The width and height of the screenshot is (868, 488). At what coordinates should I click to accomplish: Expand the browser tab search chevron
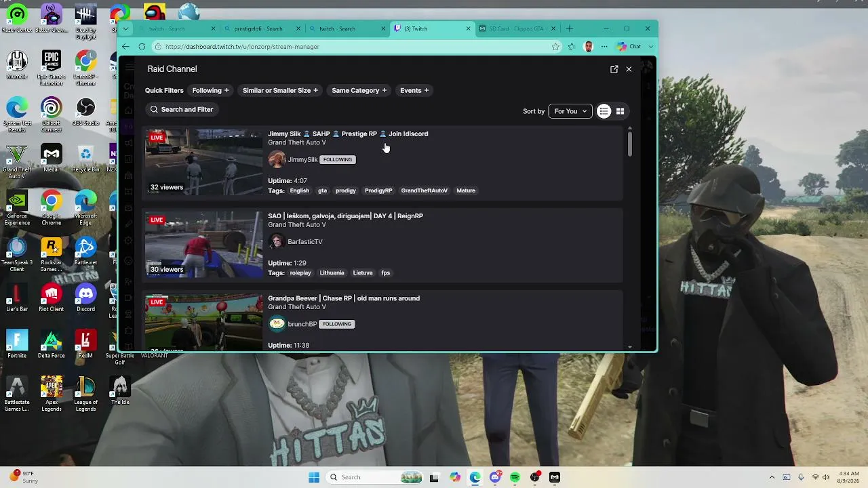click(x=125, y=28)
